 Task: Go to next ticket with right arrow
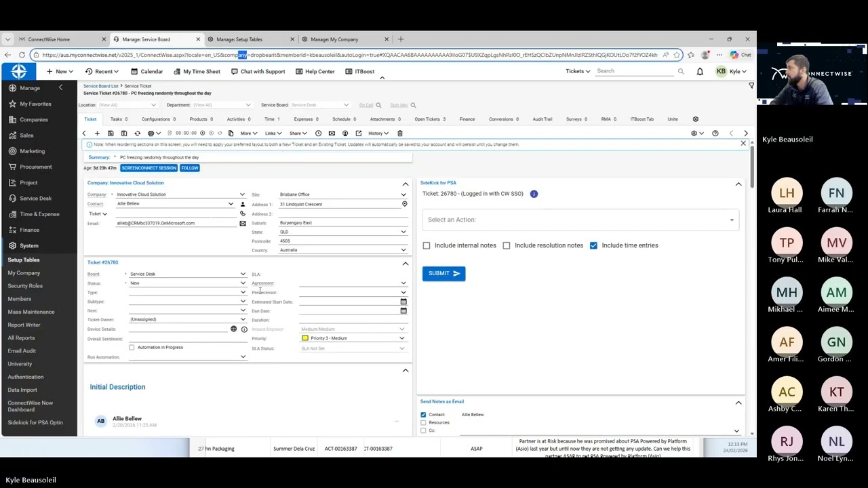[746, 134]
